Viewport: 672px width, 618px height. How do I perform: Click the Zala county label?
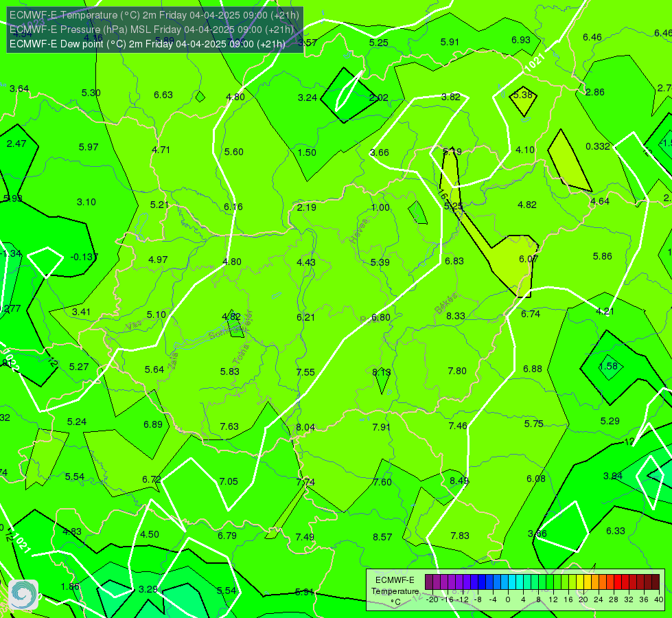coord(173,360)
